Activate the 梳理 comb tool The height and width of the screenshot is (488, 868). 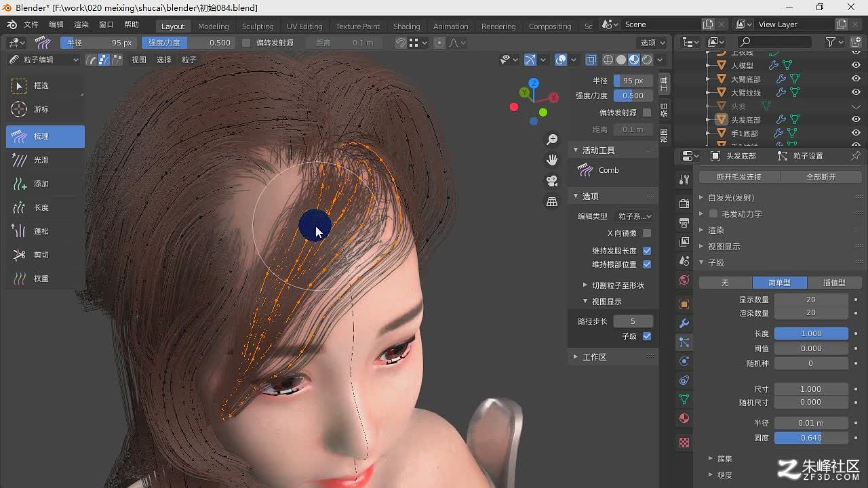point(45,136)
